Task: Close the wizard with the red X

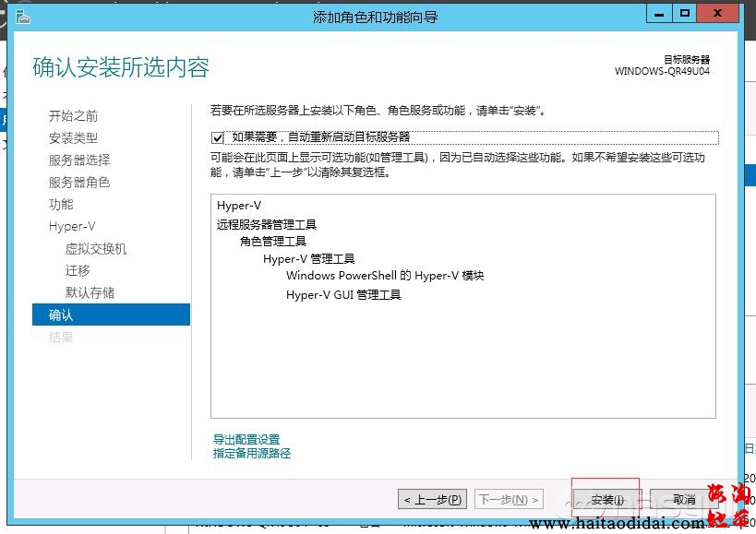Action: click(718, 13)
